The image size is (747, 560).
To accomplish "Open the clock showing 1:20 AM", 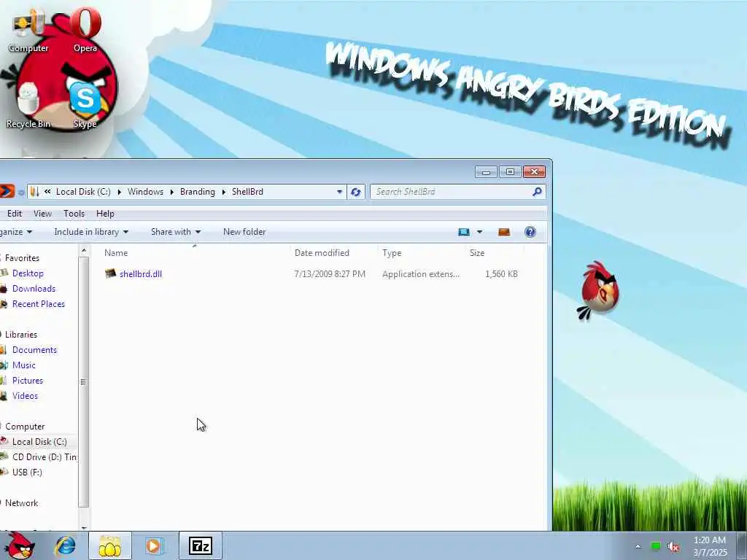I will pos(710,546).
